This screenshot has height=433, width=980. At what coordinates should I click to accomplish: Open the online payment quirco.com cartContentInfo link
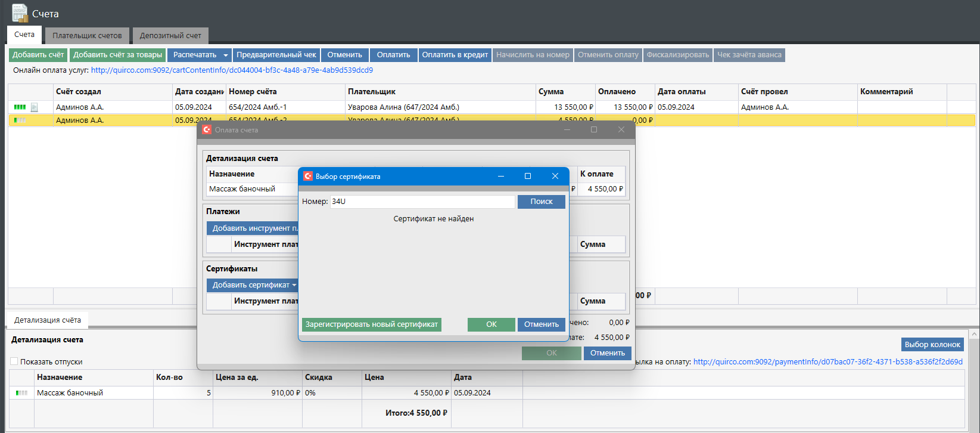(x=232, y=70)
